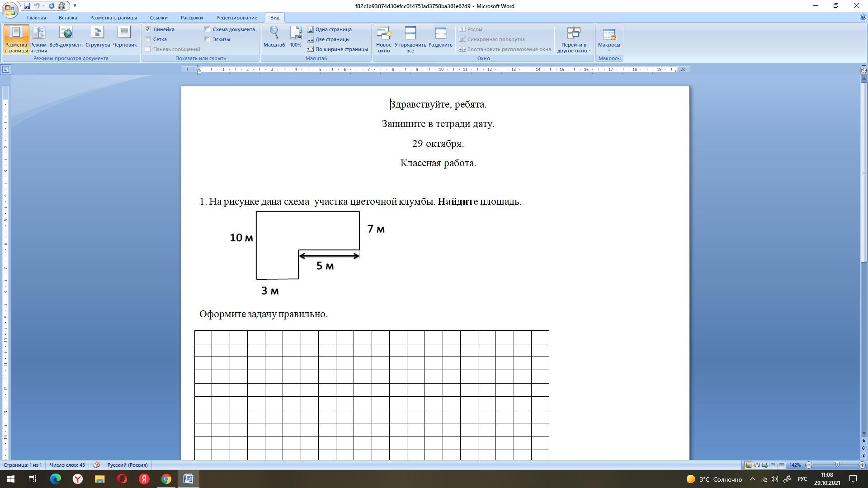Save document from quick access toolbar
This screenshot has height=488, width=868.
[27, 6]
